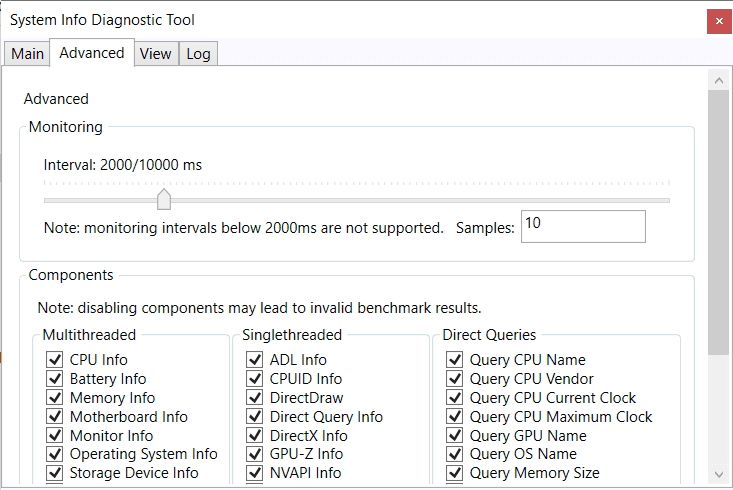Uncheck the DirectDraw component
Viewport: 733px width, 490px height.
click(x=254, y=398)
